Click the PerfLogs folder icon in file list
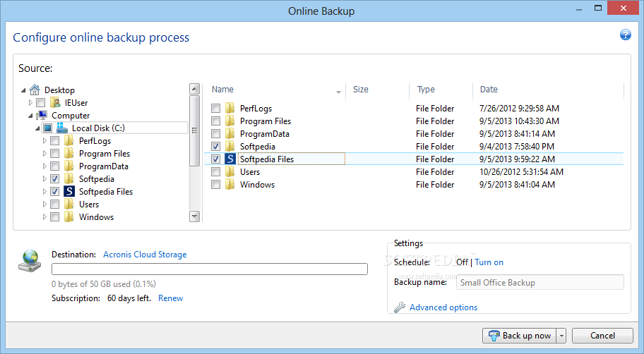Screen dimensions: 644x354 tap(230, 109)
